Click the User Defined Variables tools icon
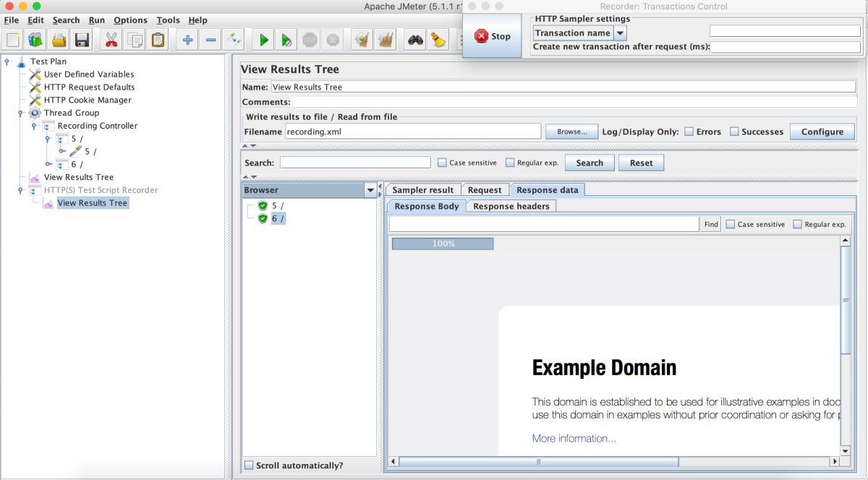Viewport: 868px width, 480px height. [x=35, y=74]
